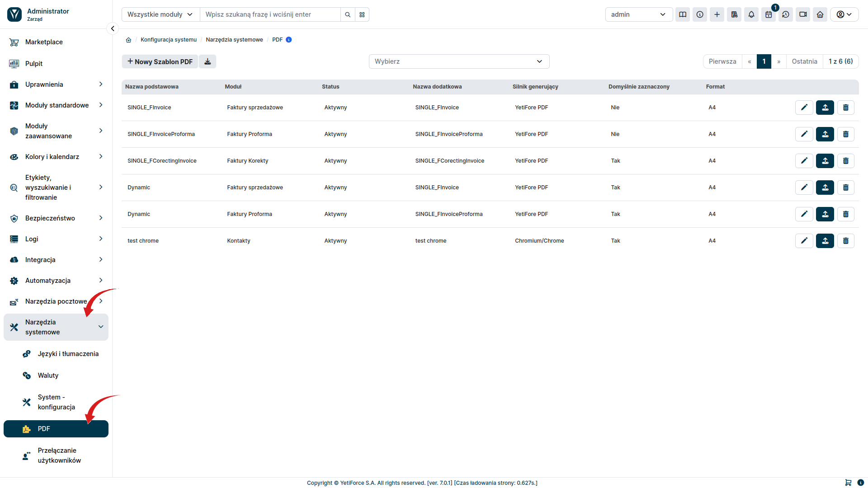Screen dimensions: 868x488
Task: Click the search phrase input field
Action: click(x=270, y=14)
